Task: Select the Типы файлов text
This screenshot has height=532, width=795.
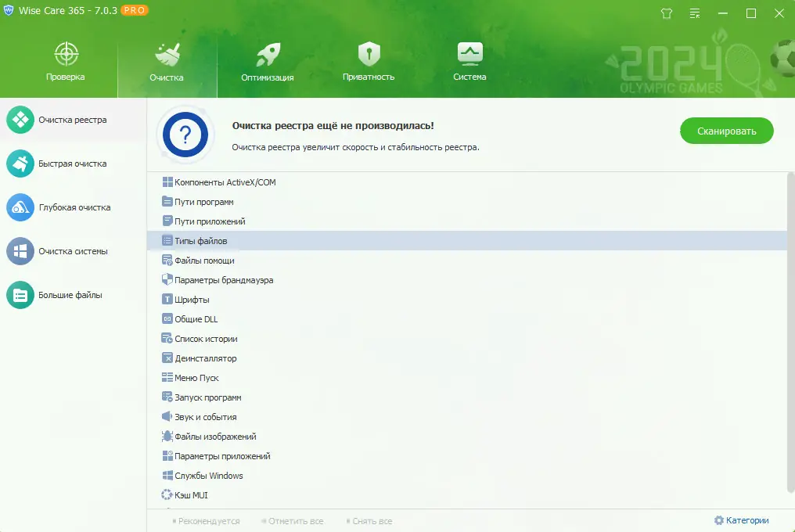Action: pyautogui.click(x=201, y=241)
